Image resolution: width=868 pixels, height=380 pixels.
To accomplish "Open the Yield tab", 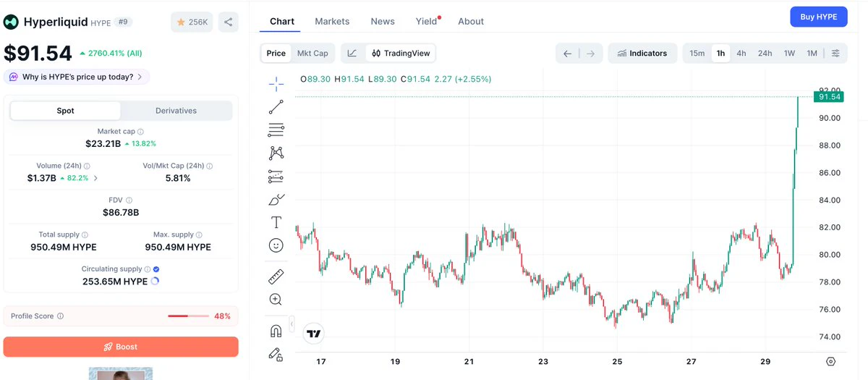I will click(x=427, y=21).
